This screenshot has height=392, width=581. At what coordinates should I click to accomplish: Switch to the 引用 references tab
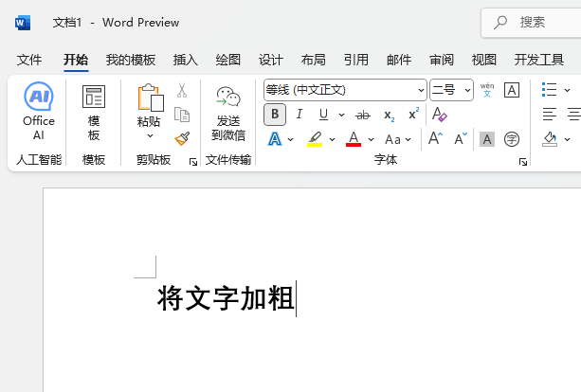coord(356,60)
